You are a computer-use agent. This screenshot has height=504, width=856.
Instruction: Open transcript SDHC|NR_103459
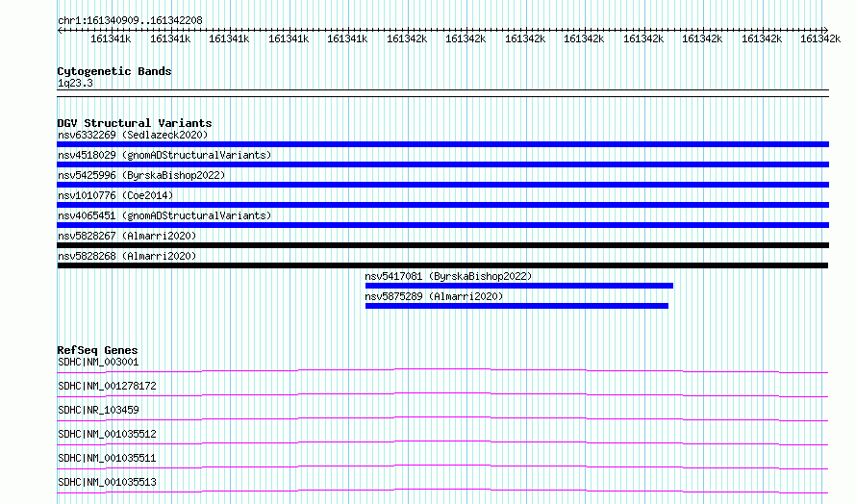98,410
